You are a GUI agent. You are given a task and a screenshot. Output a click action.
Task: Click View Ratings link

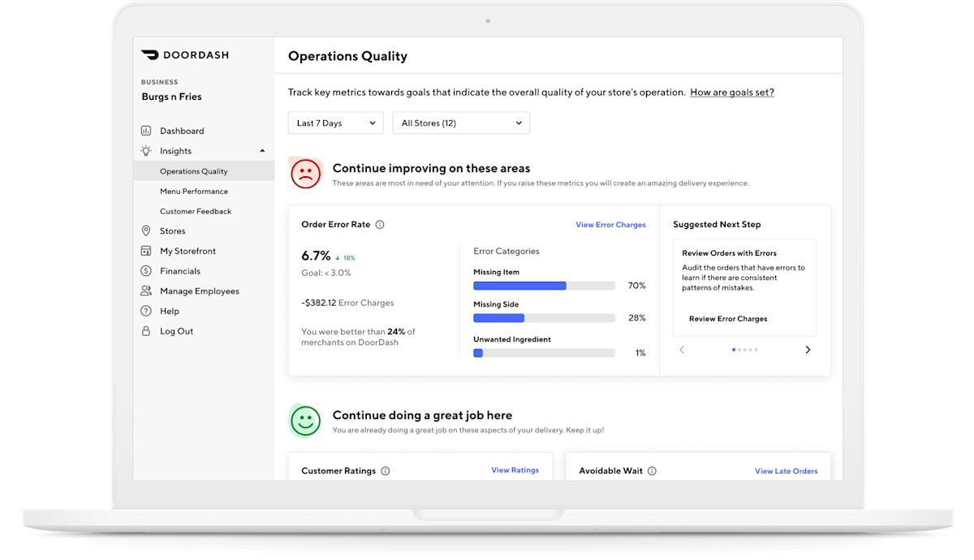click(x=515, y=470)
